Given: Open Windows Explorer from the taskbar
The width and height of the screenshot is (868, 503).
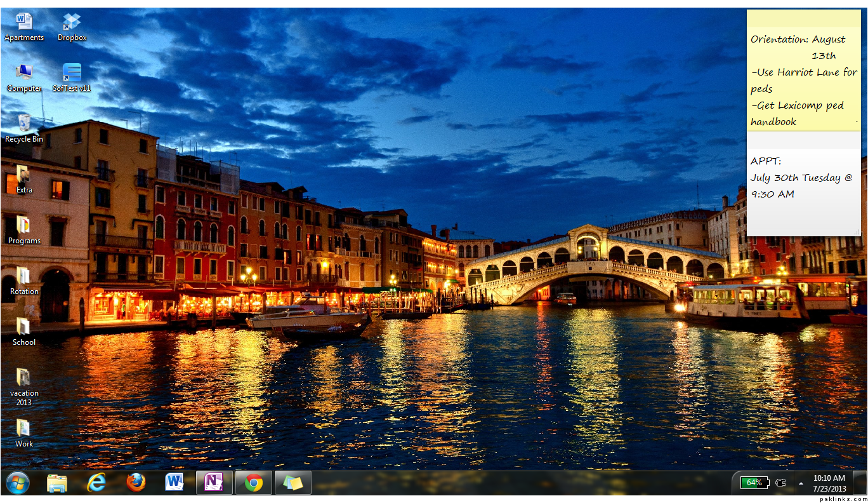Looking at the screenshot, I should coord(56,483).
